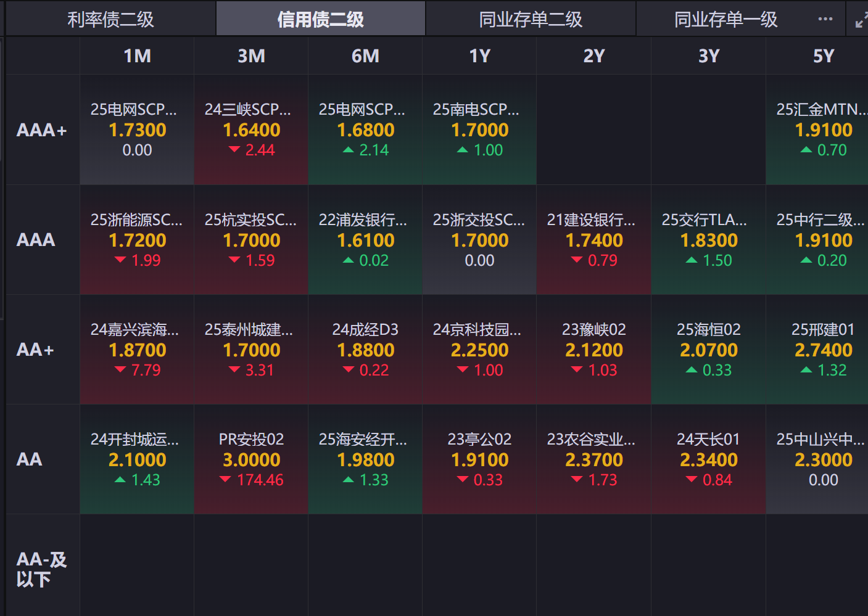Click the 3M column header
Image resolution: width=868 pixels, height=616 pixels.
251,56
